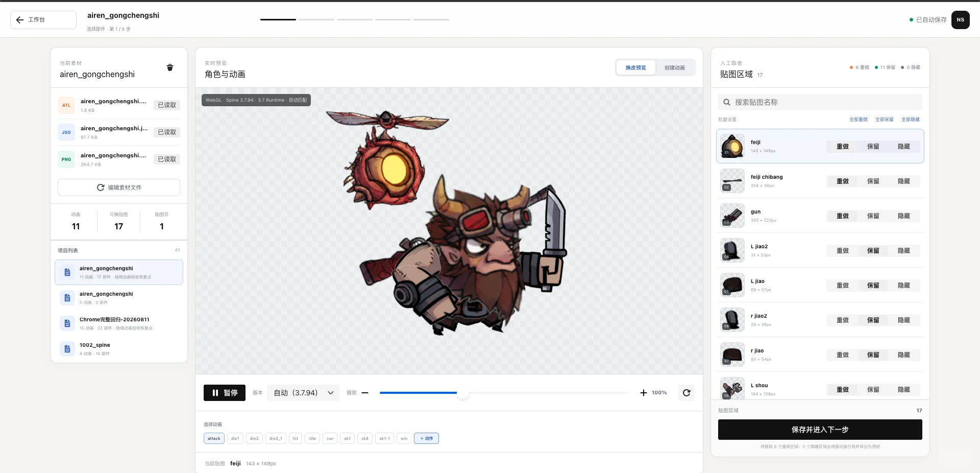
Task: Click document icon of 1002_spine project
Action: pos(67,349)
